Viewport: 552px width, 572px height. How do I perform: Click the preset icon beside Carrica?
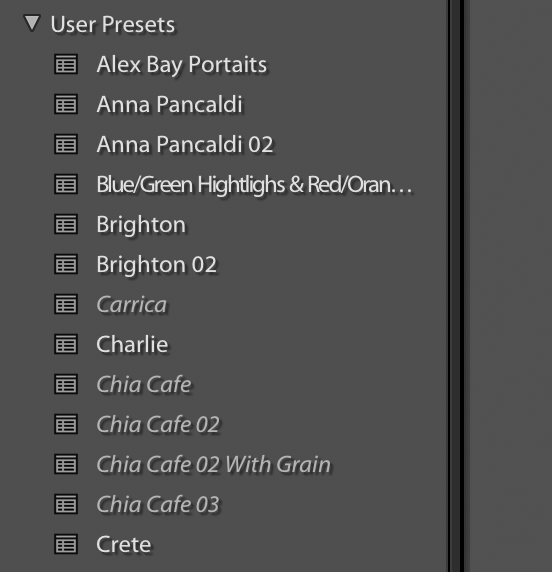click(x=66, y=304)
